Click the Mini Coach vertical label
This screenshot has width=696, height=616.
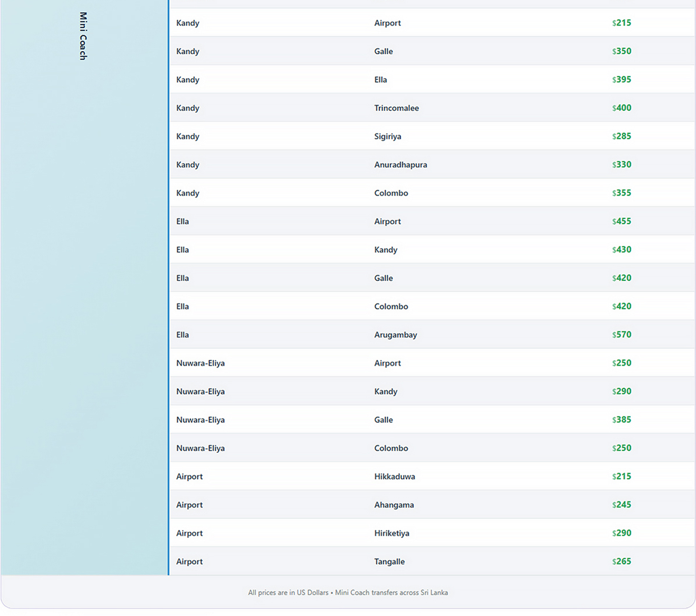83,36
